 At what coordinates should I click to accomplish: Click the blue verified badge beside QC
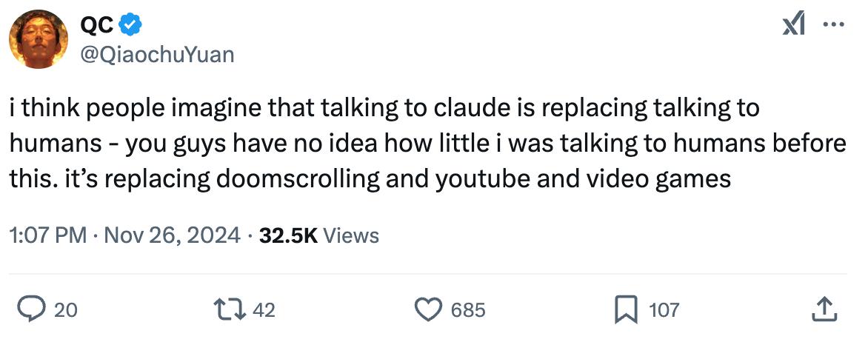(x=132, y=25)
